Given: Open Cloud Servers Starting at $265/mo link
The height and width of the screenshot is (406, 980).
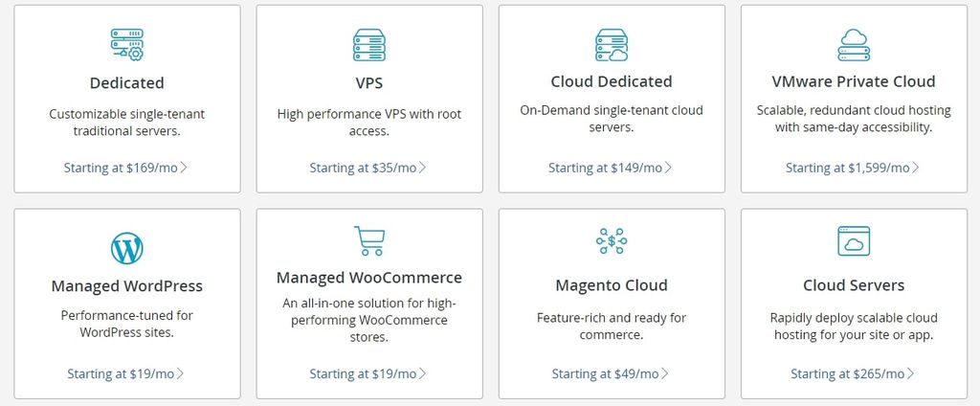Looking at the screenshot, I should [x=852, y=373].
